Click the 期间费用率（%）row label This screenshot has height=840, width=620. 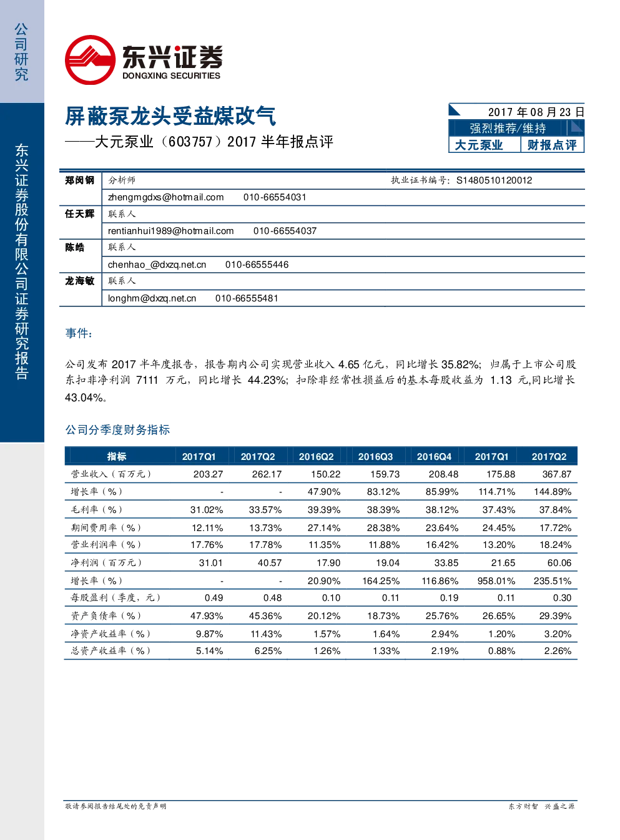pos(107,528)
